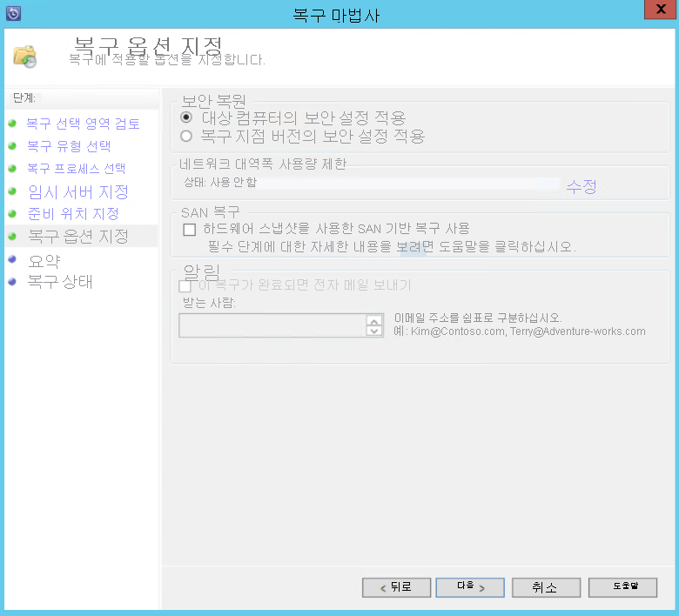
Task: Click the '상태: 사용 안 함' status text
Action: click(x=220, y=182)
